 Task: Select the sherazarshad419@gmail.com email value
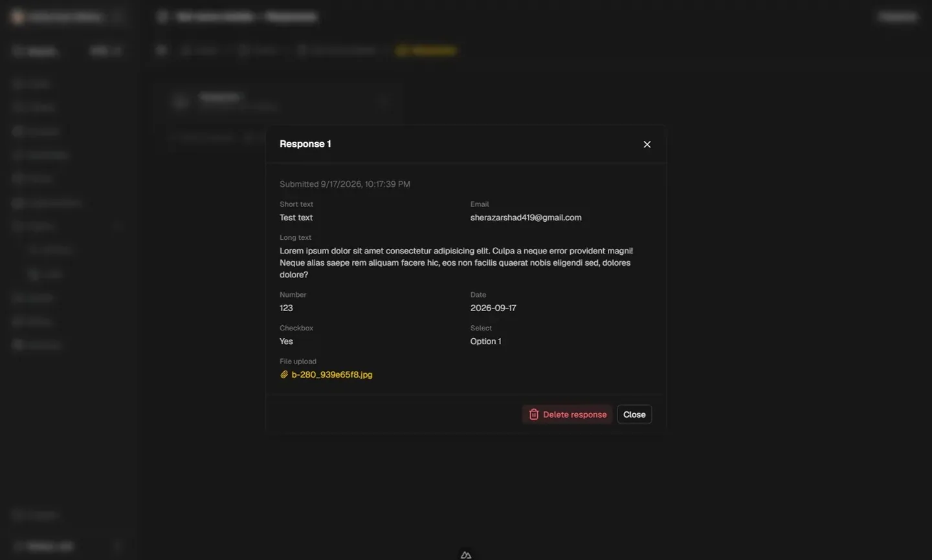coord(526,218)
